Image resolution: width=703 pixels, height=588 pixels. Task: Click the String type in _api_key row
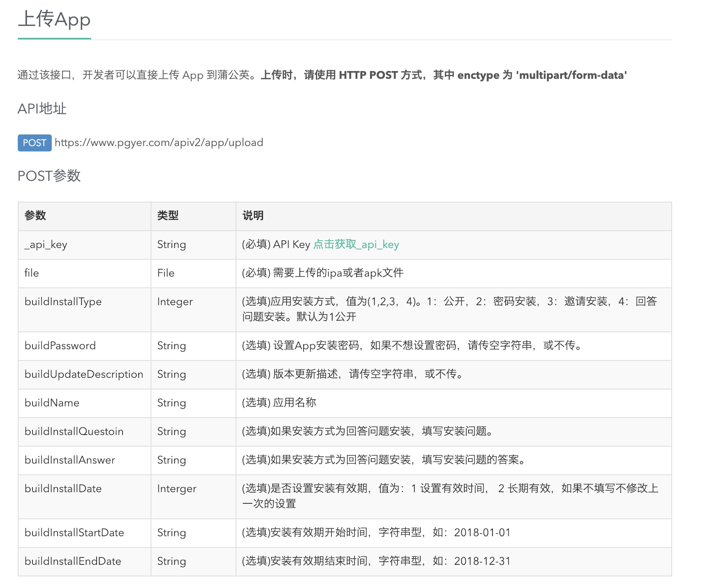click(x=194, y=245)
